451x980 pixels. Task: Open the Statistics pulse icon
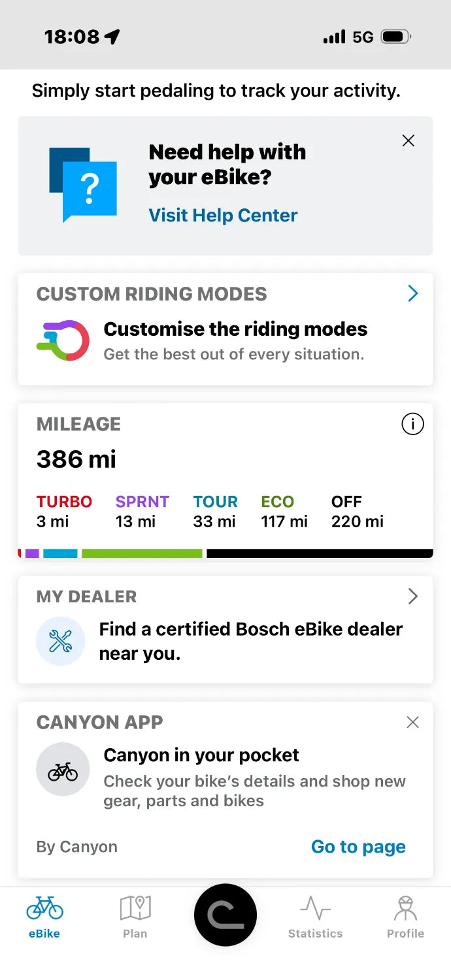(315, 907)
